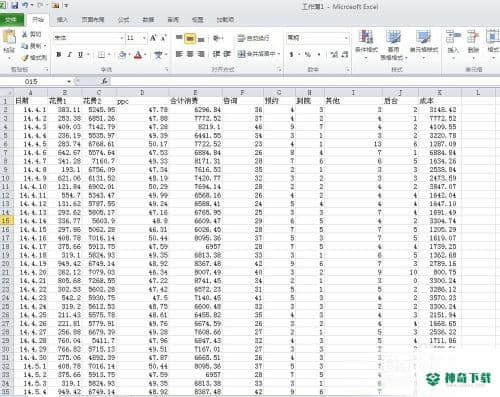500x397 pixels.
Task: Toggle Underline formatting button
Action: pyautogui.click(x=80, y=55)
